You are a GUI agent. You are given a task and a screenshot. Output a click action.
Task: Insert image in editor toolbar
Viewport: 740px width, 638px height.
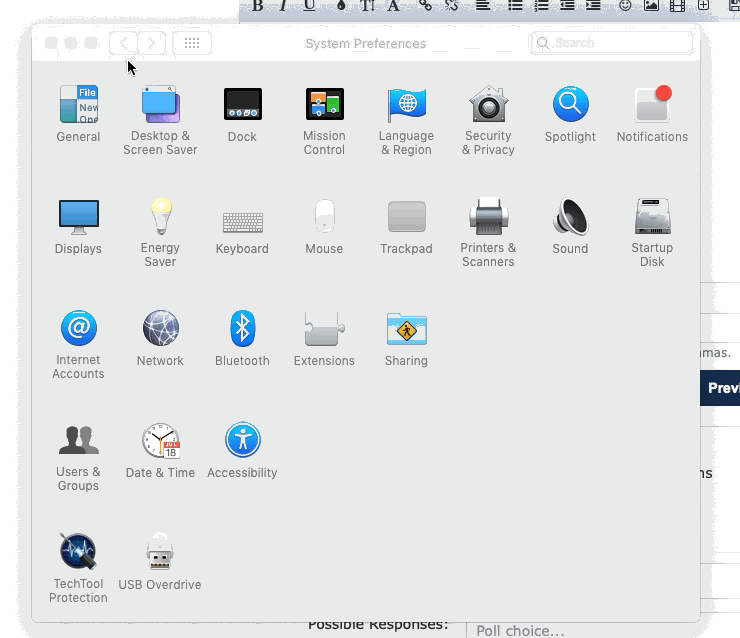point(651,6)
